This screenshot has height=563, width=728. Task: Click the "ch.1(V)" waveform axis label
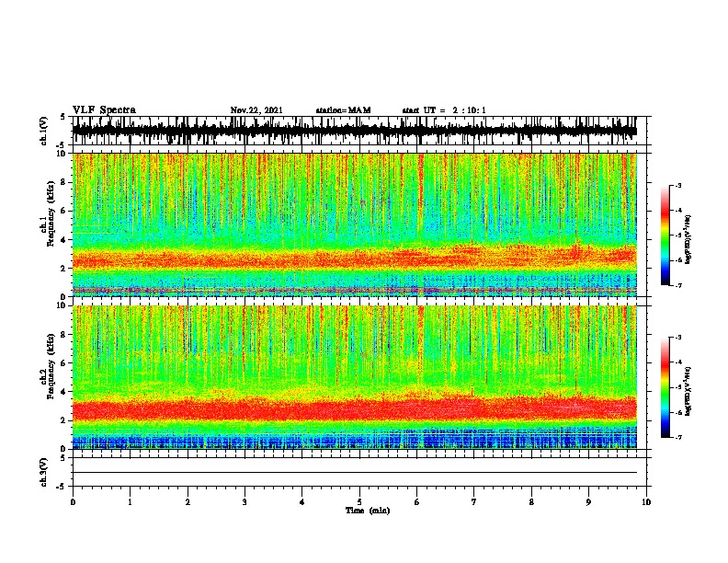[44, 131]
